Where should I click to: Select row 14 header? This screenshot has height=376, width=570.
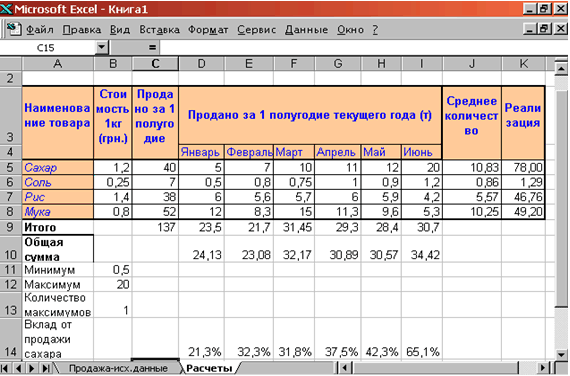coord(11,339)
